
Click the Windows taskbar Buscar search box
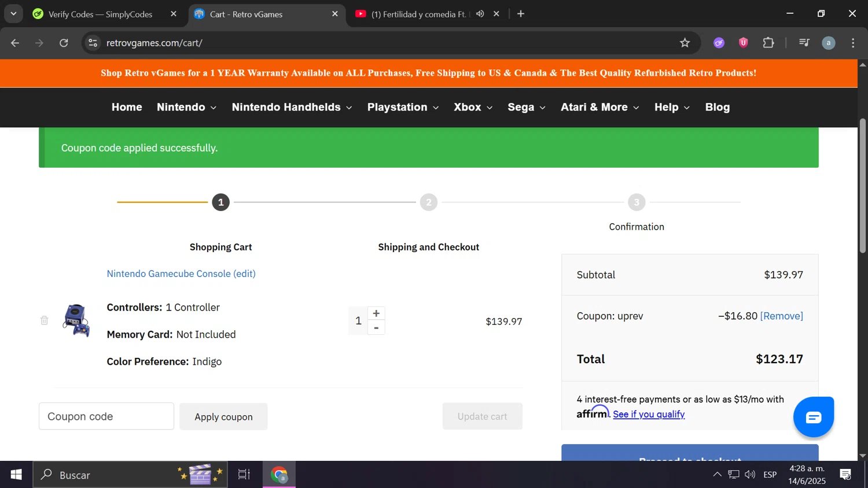tap(130, 475)
